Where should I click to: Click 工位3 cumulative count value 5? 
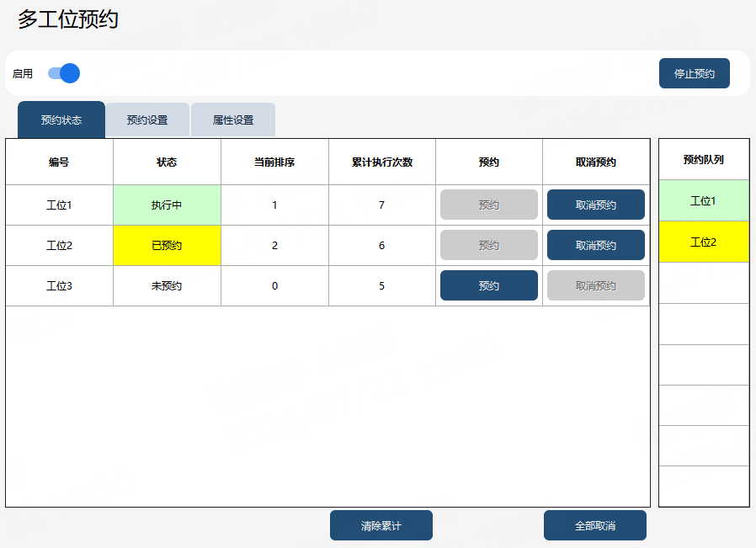[382, 286]
